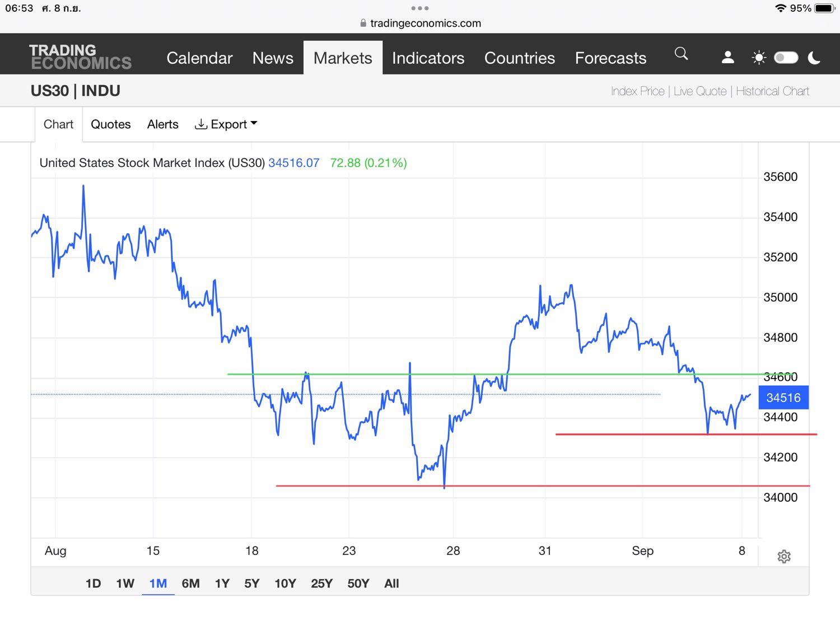Image resolution: width=840 pixels, height=630 pixels.
Task: Select the 1M time range
Action: (x=158, y=584)
